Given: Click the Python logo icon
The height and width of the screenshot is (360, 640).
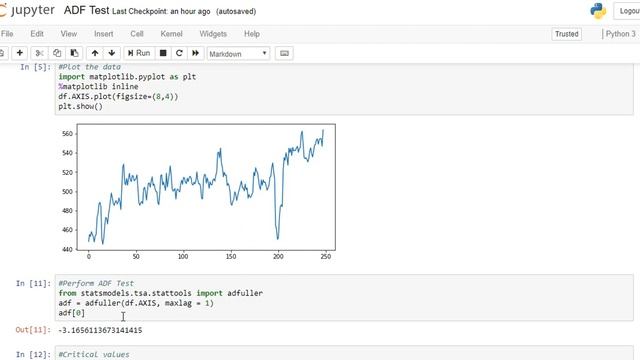Looking at the screenshot, I should point(598,11).
